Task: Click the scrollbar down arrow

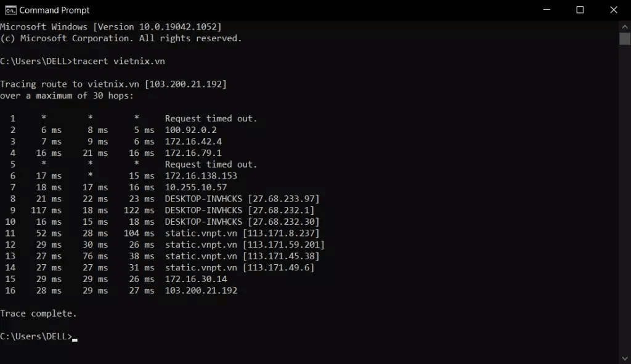Action: (625, 358)
